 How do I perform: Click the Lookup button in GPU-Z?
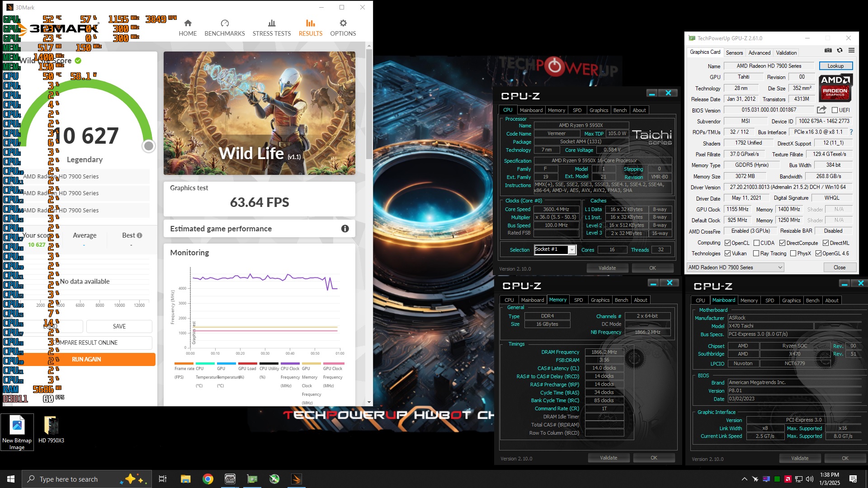(835, 66)
